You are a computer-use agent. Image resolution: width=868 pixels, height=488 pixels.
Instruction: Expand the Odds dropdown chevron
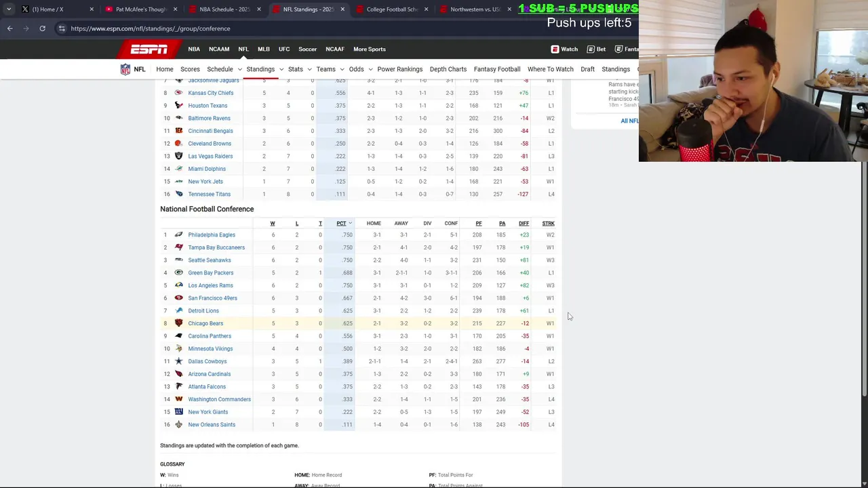(x=370, y=69)
